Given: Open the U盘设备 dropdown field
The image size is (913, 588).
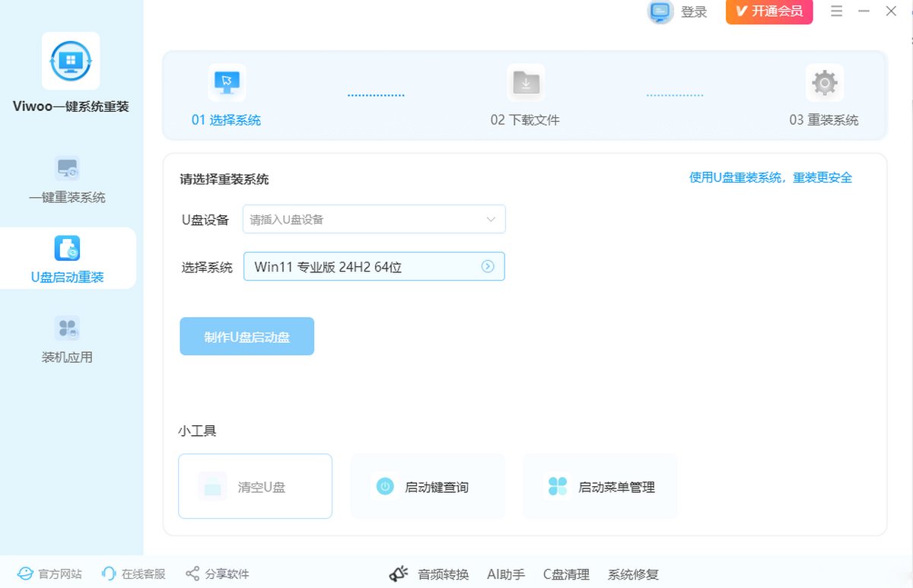Looking at the screenshot, I should pos(374,219).
